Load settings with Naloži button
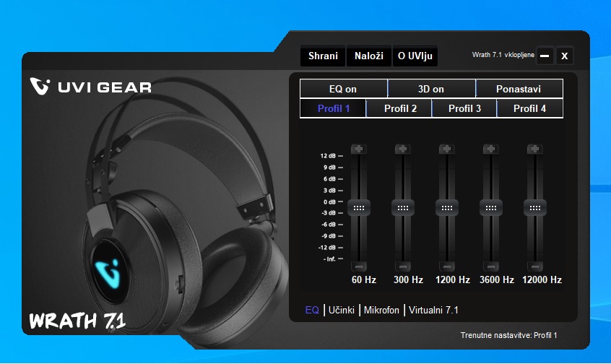Screen dimensions: 611x364 click(x=368, y=56)
